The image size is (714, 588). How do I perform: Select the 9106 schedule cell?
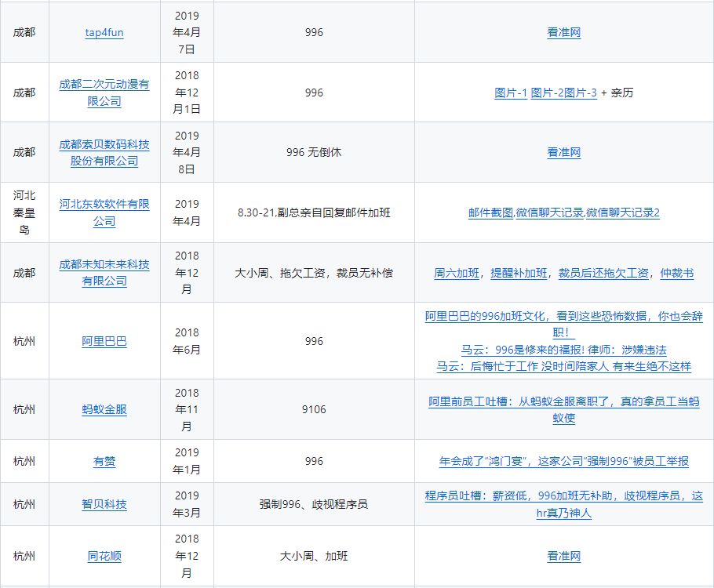[314, 409]
